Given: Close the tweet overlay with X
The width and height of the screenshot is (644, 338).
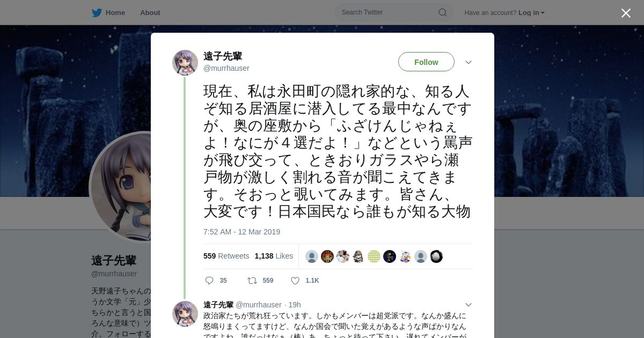Looking at the screenshot, I should pos(626,13).
